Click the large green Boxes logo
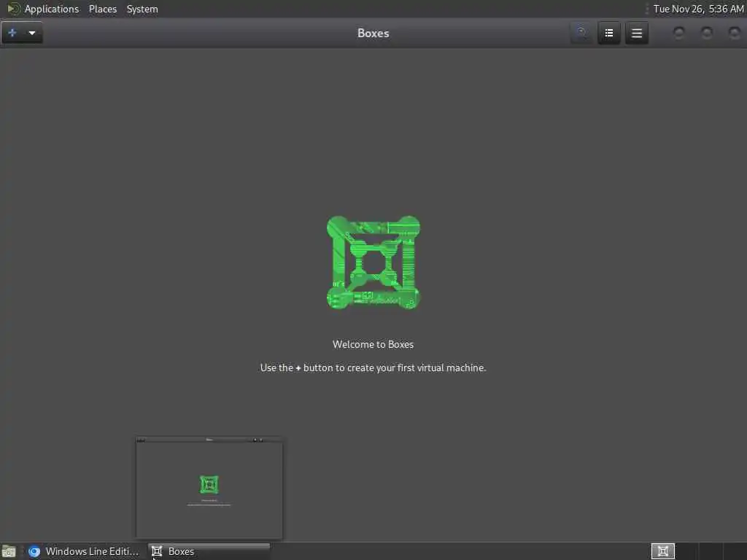747x560 pixels. point(373,262)
